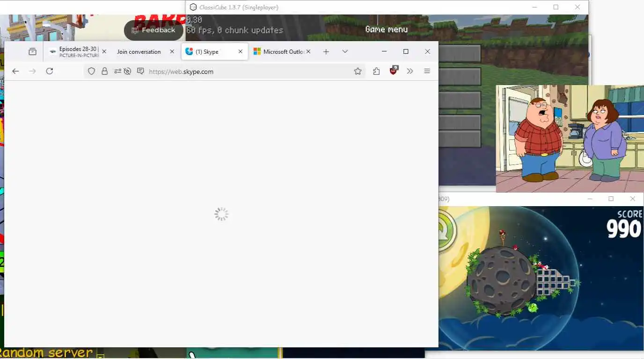Focus the web.skype.com address field

click(x=248, y=72)
